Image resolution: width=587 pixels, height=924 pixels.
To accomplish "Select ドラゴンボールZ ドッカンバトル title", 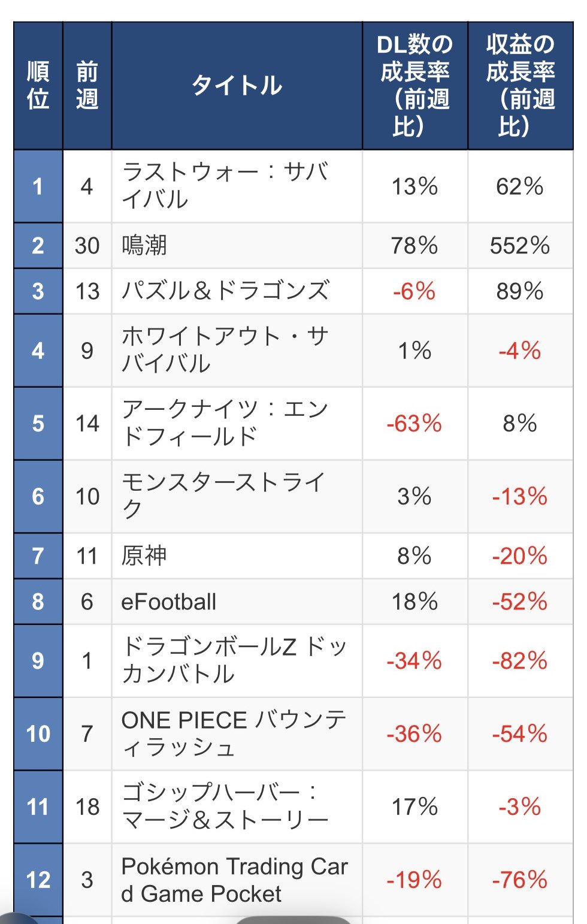I will pos(234,660).
